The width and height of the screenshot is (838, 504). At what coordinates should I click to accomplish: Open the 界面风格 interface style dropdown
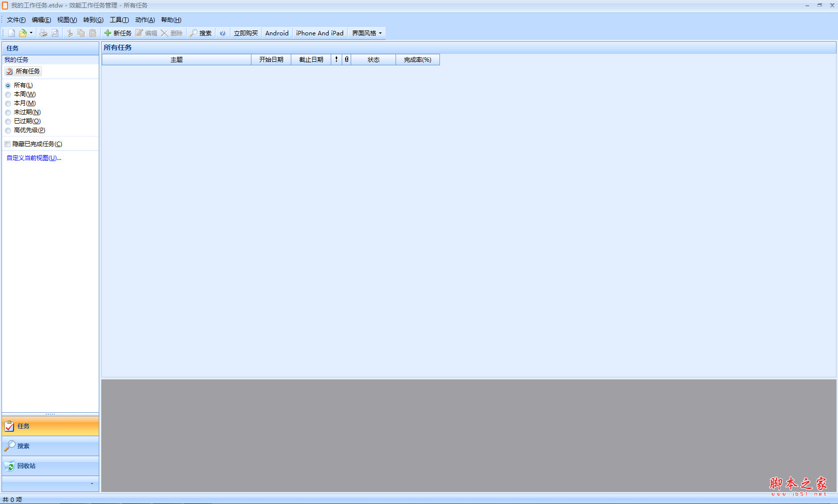click(367, 33)
